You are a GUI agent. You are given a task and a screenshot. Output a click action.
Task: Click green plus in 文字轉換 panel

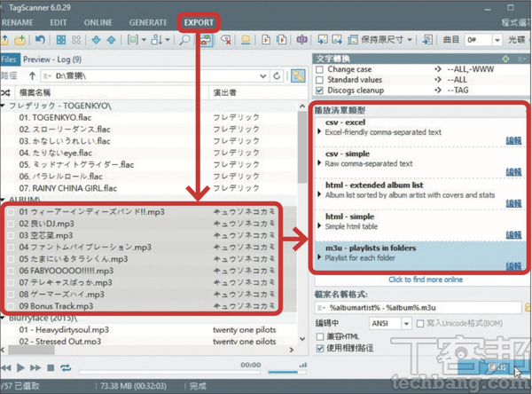[505, 59]
